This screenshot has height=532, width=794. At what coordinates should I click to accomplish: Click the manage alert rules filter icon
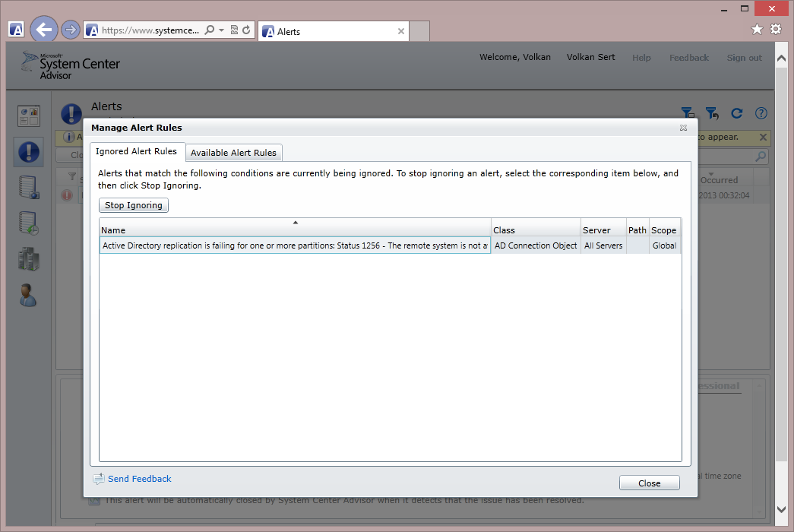(x=687, y=113)
